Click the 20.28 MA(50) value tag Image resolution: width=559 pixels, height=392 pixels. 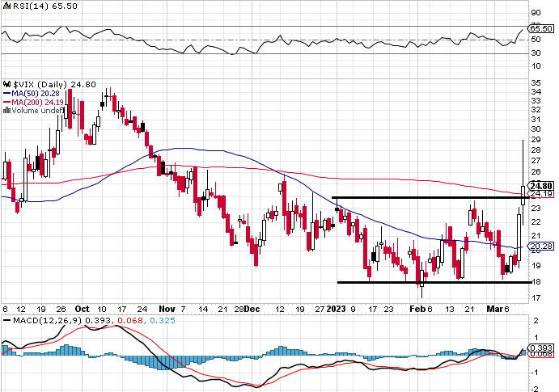tap(540, 246)
